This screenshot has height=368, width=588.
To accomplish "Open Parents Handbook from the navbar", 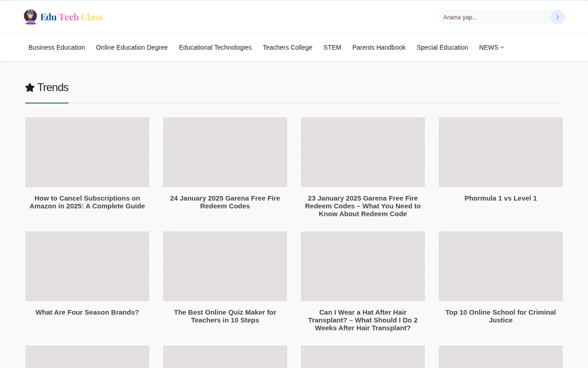I will pyautogui.click(x=379, y=47).
